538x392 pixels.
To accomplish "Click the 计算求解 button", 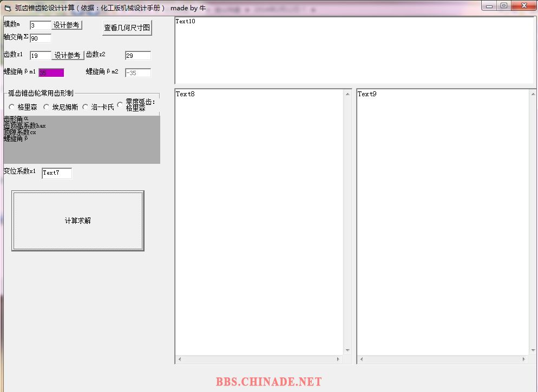I will 78,221.
